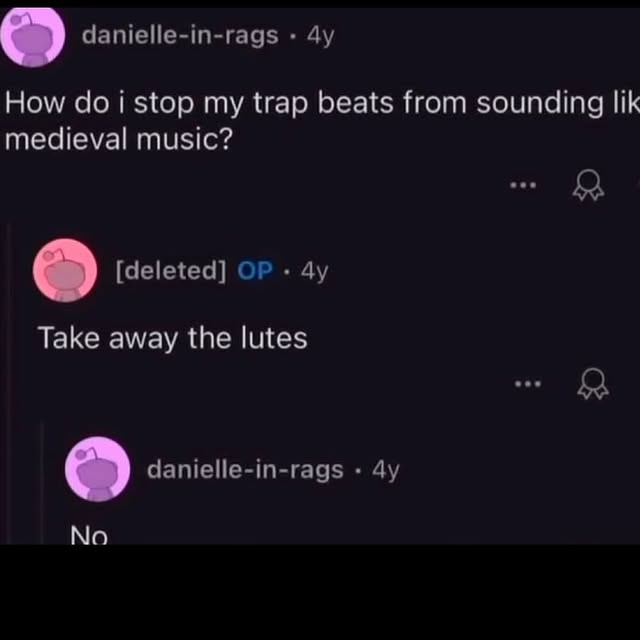The height and width of the screenshot is (640, 640).
Task: Select the [deleted] username
Action: tap(171, 271)
